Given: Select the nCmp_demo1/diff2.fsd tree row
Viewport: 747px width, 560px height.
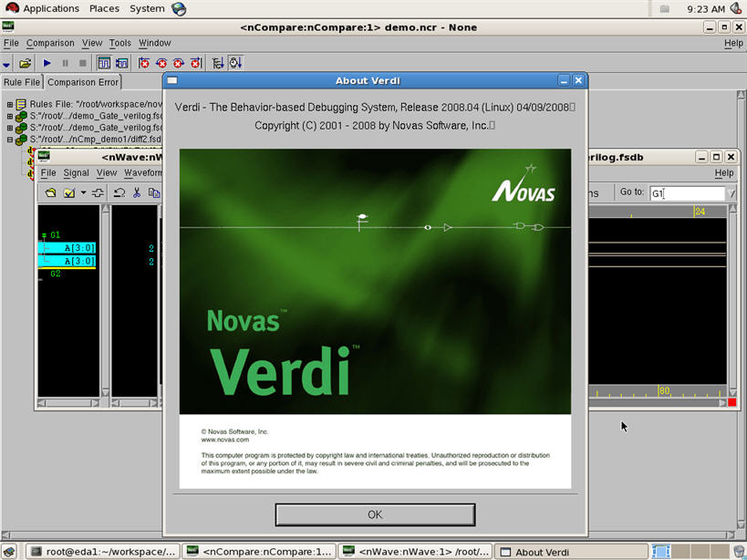Looking at the screenshot, I should 95,139.
